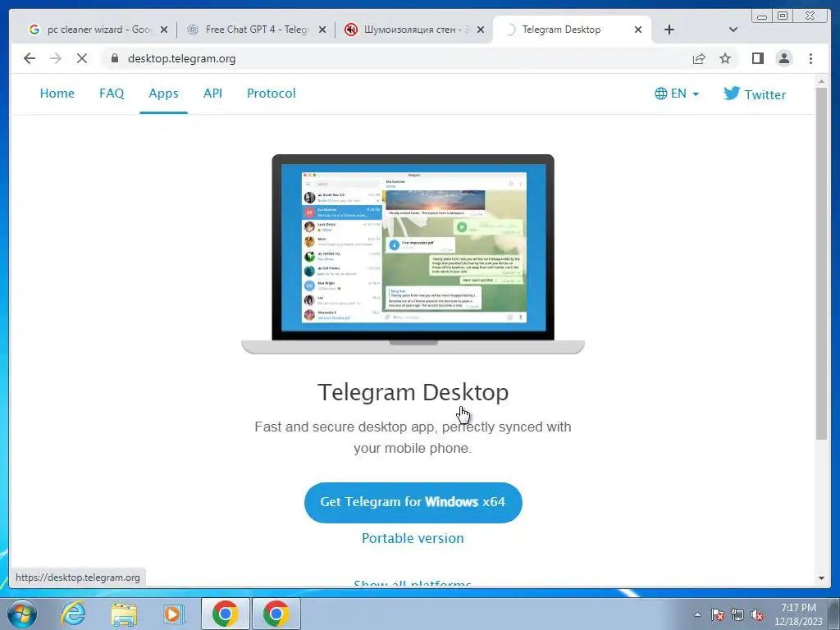
Task: Open the Chrome three-dot menu
Action: coord(810,58)
